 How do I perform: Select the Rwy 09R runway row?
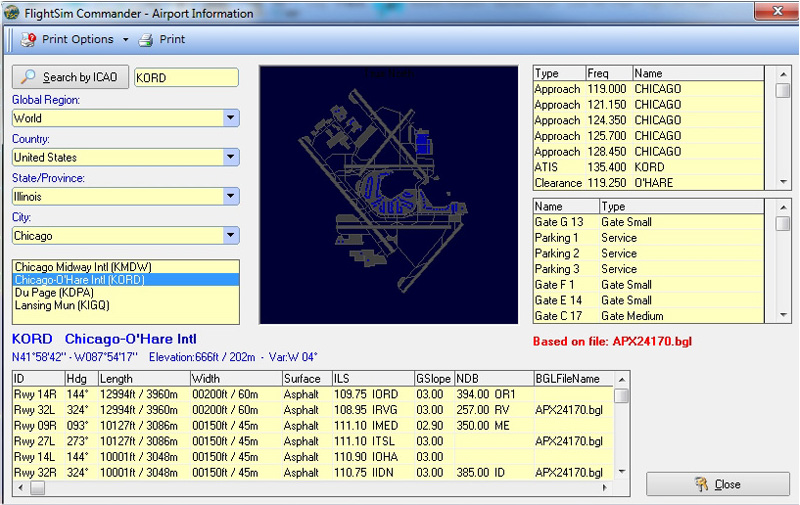[x=313, y=425]
